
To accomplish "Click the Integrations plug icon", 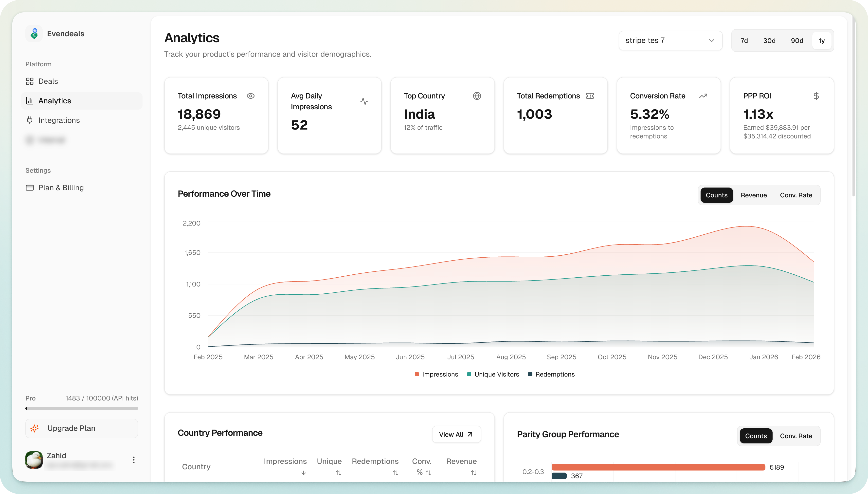I will point(30,120).
